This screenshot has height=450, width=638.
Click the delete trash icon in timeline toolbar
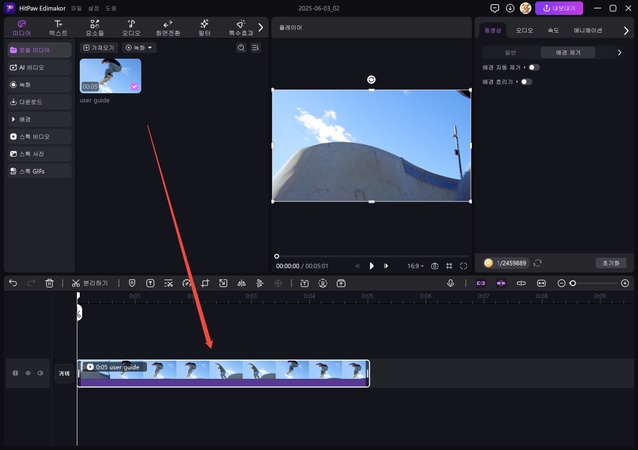click(x=49, y=284)
